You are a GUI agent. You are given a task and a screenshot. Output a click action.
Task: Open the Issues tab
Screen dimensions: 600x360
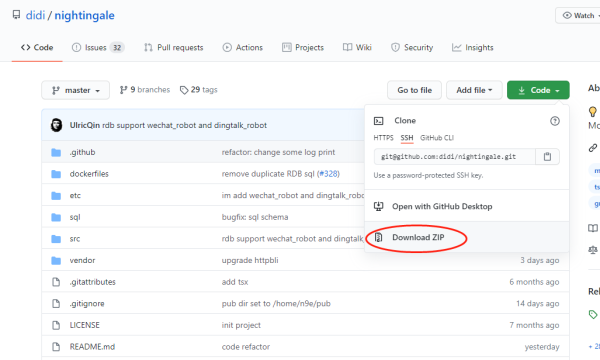(98, 47)
